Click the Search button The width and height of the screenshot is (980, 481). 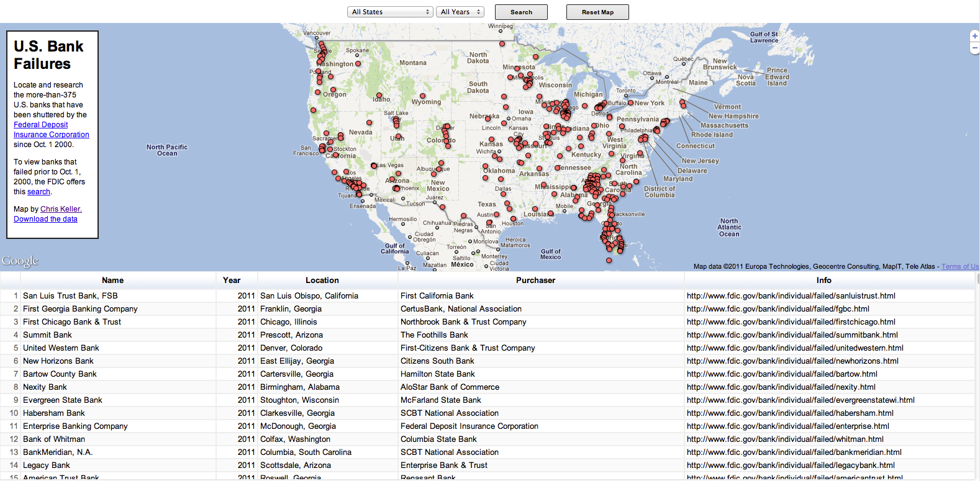521,12
